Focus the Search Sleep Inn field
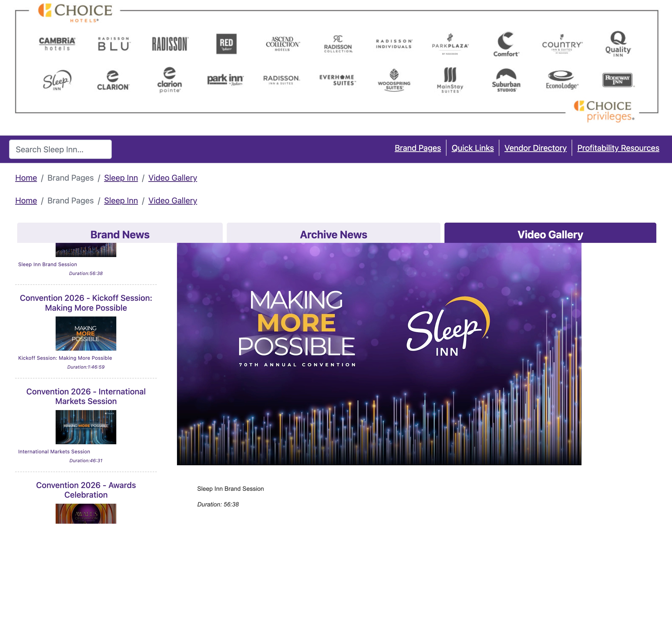The height and width of the screenshot is (635, 672). (x=60, y=149)
